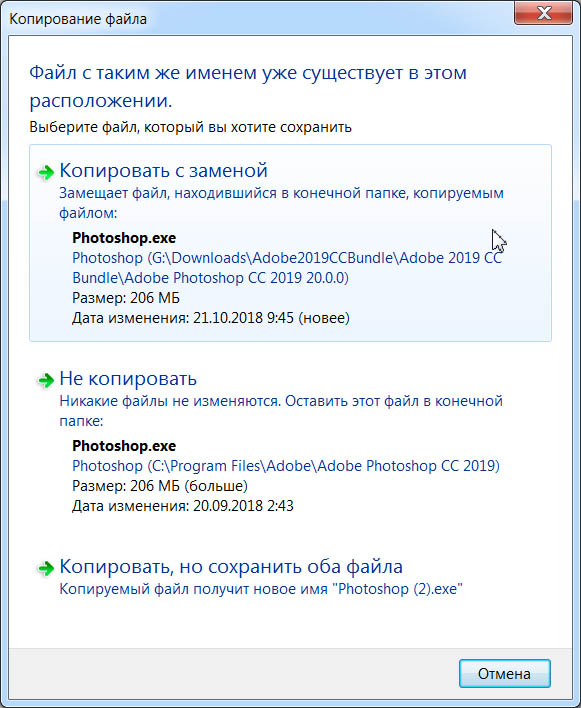Click "Выберите файл, который вы хотите сохранить"

click(x=191, y=127)
